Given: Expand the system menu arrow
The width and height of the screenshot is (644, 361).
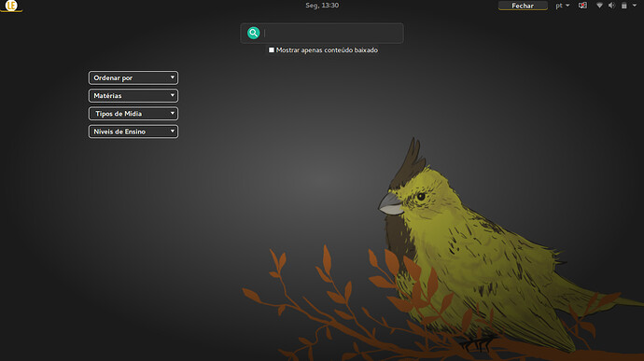Looking at the screenshot, I should [635, 6].
